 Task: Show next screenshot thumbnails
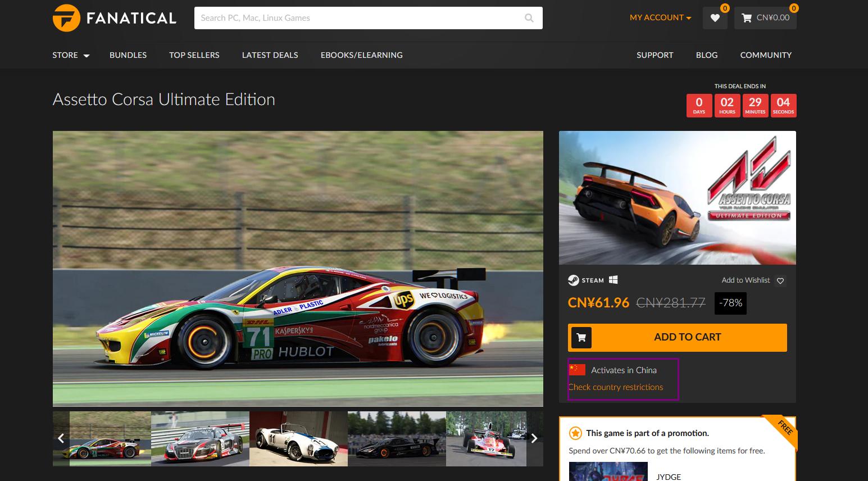click(534, 438)
